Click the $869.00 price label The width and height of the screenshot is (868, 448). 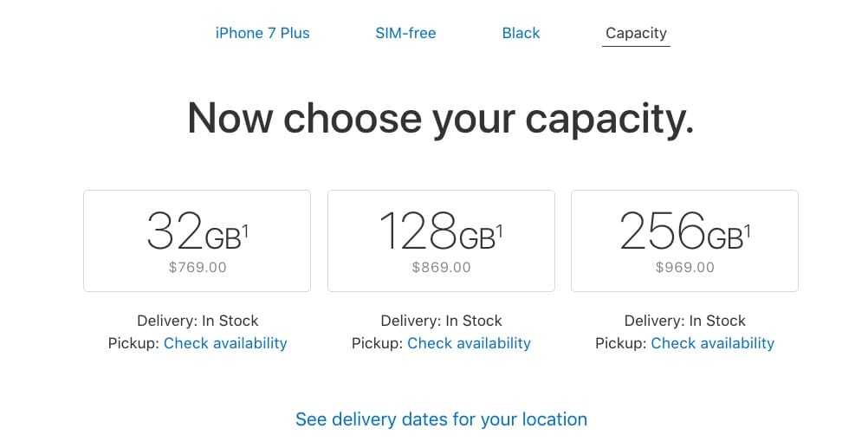(442, 267)
